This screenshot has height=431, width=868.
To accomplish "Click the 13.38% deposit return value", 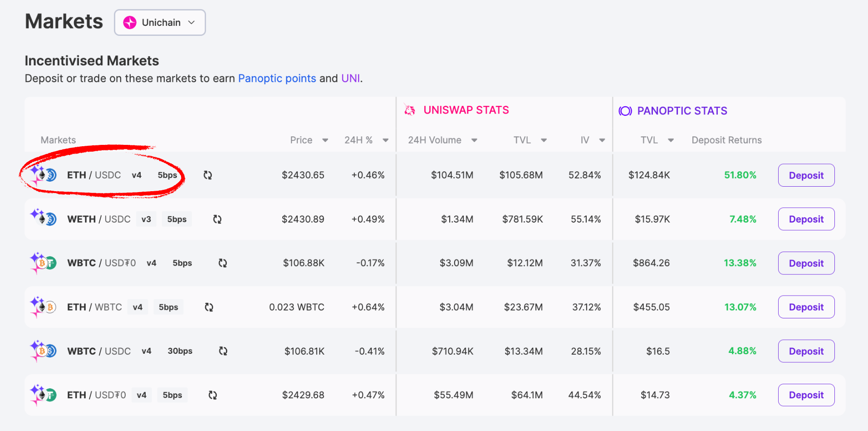I will coord(740,263).
